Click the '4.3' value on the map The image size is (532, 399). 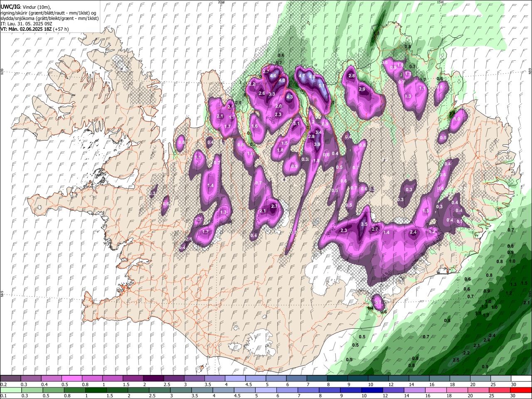(290, 97)
